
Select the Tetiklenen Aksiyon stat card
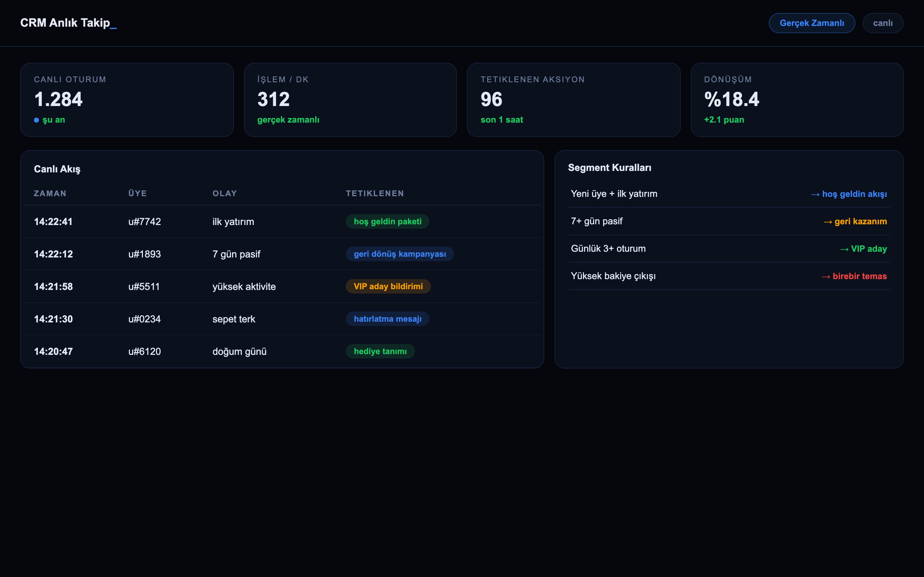574,100
